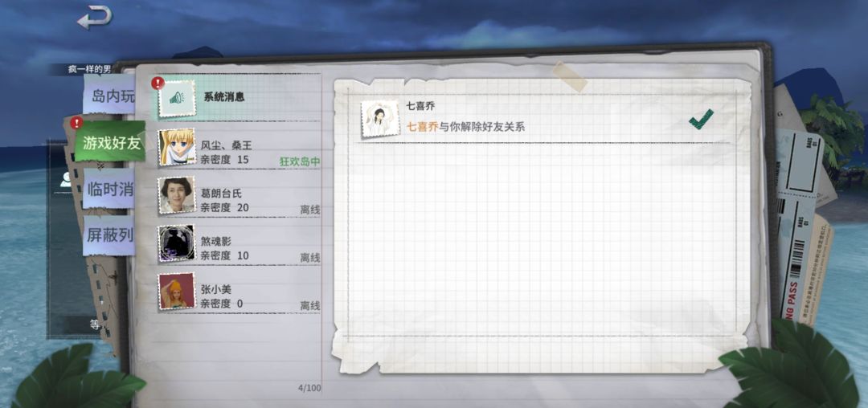Screen dimensions: 868x408
Task: Click 亲密度 10 under 煞魂影
Action: (x=224, y=256)
